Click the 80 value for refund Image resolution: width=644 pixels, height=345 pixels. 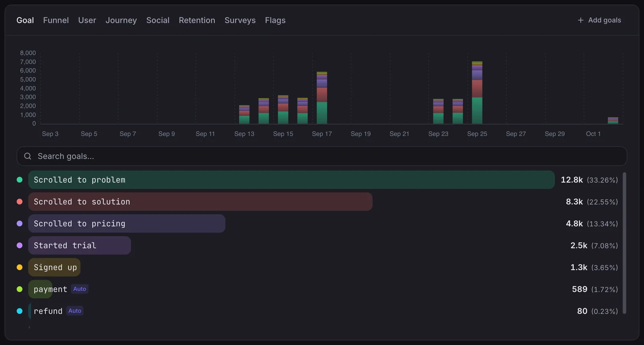[x=582, y=311]
